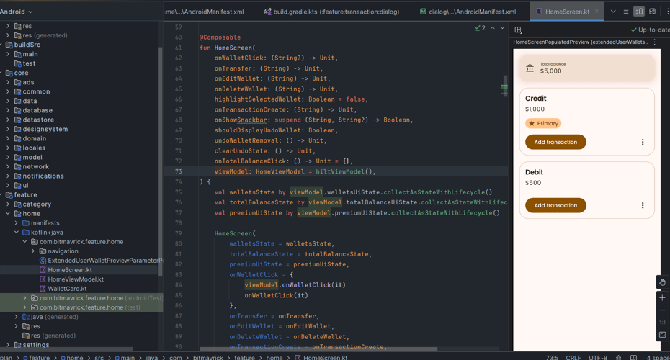Switch to Design-only view mode
Image resolution: width=670 pixels, height=360 pixels.
652,12
